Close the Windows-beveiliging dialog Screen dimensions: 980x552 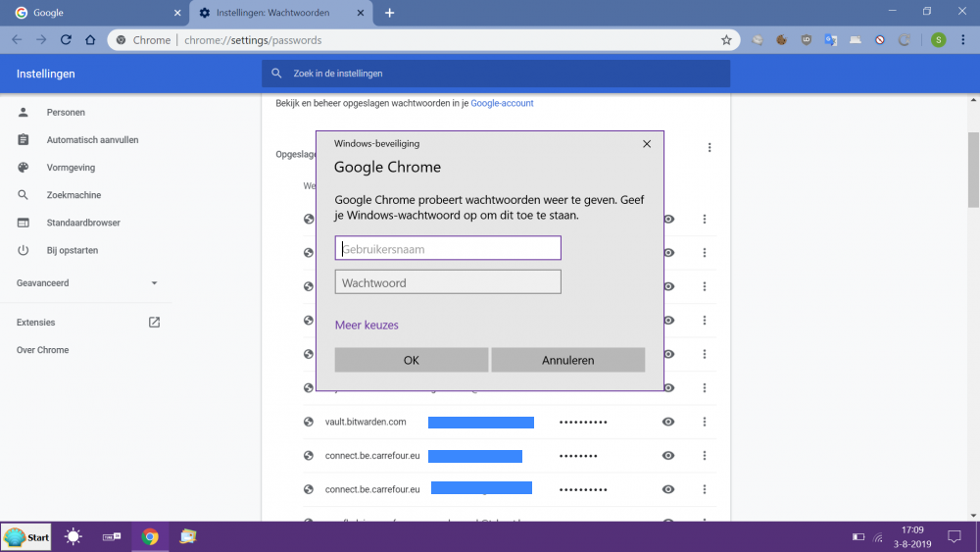647,144
